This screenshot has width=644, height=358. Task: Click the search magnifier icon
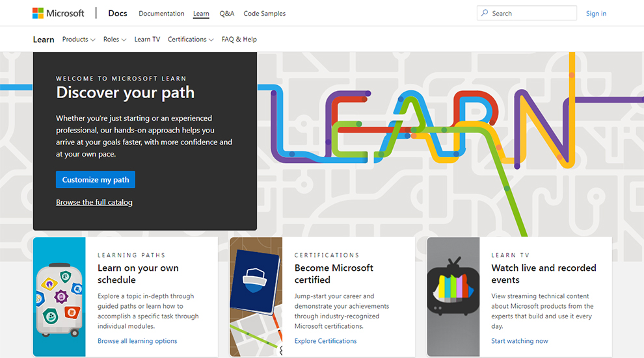[x=485, y=13]
